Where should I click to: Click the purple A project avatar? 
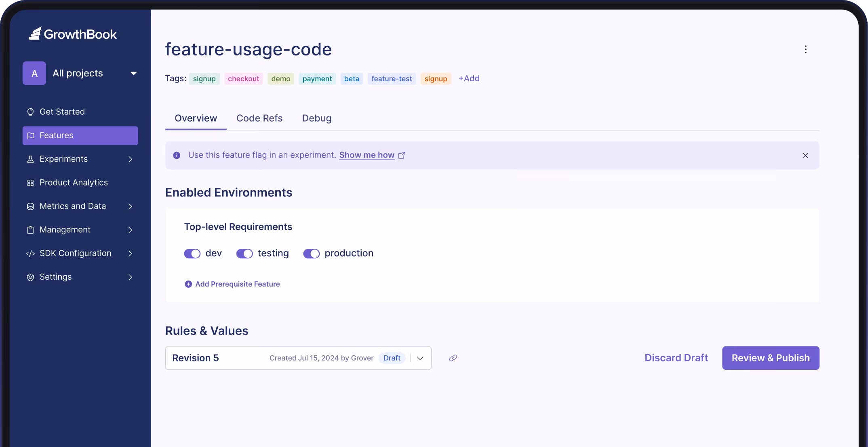pos(34,73)
